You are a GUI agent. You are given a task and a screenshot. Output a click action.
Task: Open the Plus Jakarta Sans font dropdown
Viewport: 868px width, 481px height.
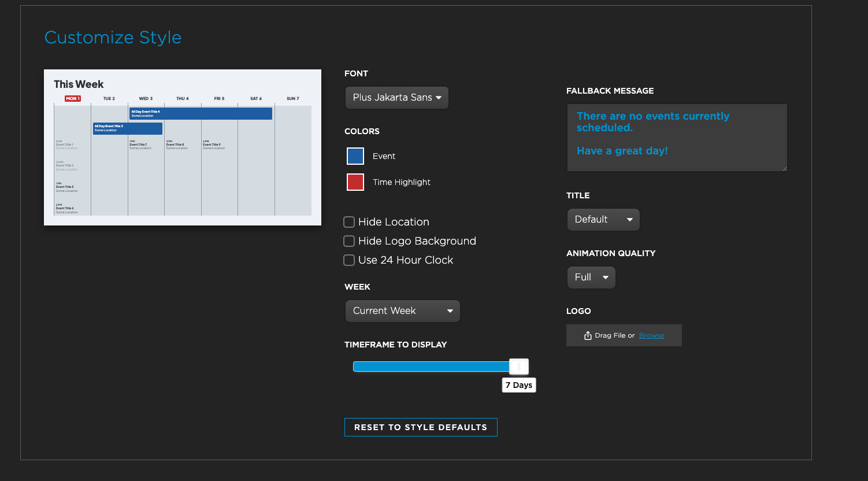point(396,98)
